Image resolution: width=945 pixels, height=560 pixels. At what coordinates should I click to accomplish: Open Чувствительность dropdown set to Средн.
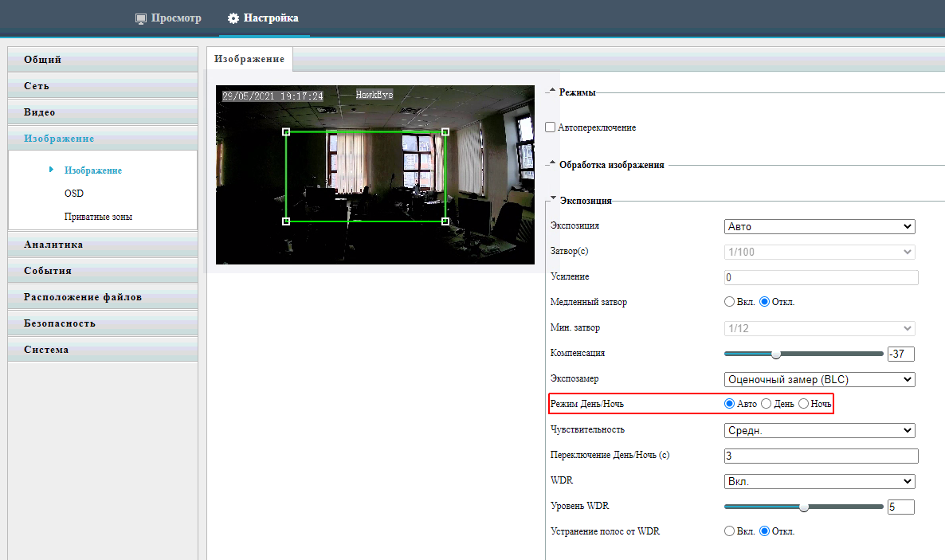pos(820,430)
